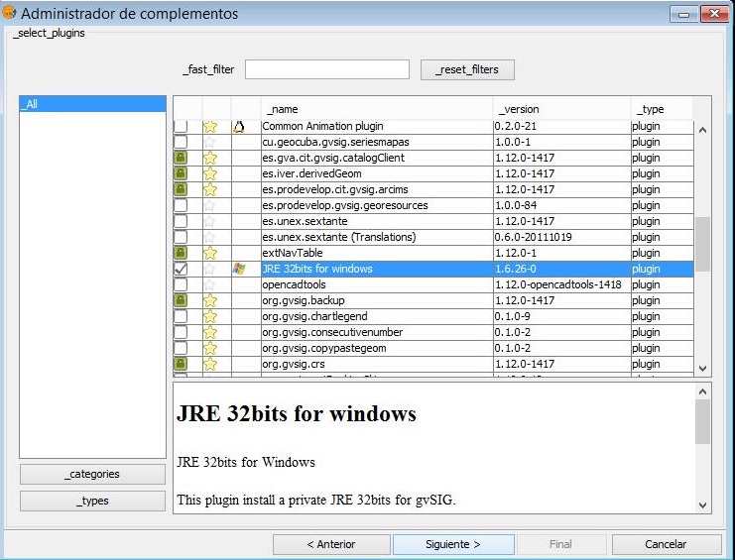The image size is (735, 560).
Task: Click installed lock icon for es.gva.cit.gvsig.catalogClient
Action: (x=181, y=158)
